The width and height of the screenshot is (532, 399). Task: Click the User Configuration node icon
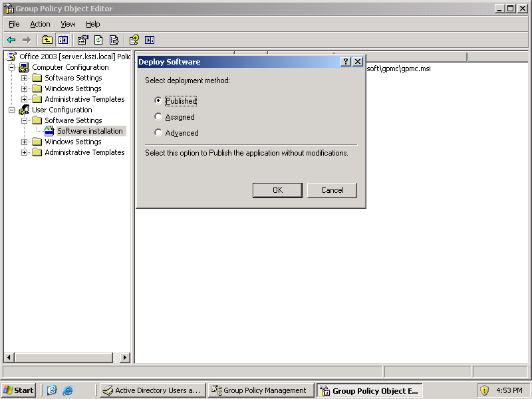(24, 110)
